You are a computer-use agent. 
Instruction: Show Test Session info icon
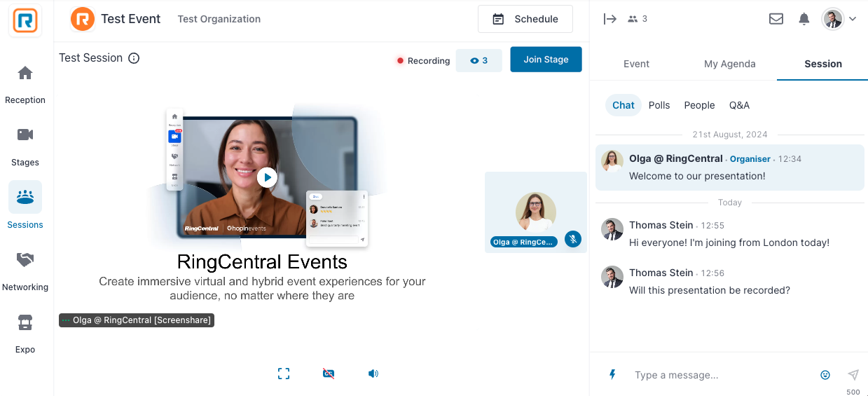134,58
